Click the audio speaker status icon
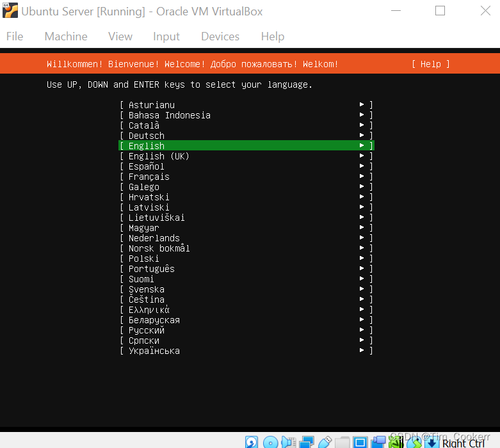Viewport: 500px width, 448px height. [x=288, y=442]
